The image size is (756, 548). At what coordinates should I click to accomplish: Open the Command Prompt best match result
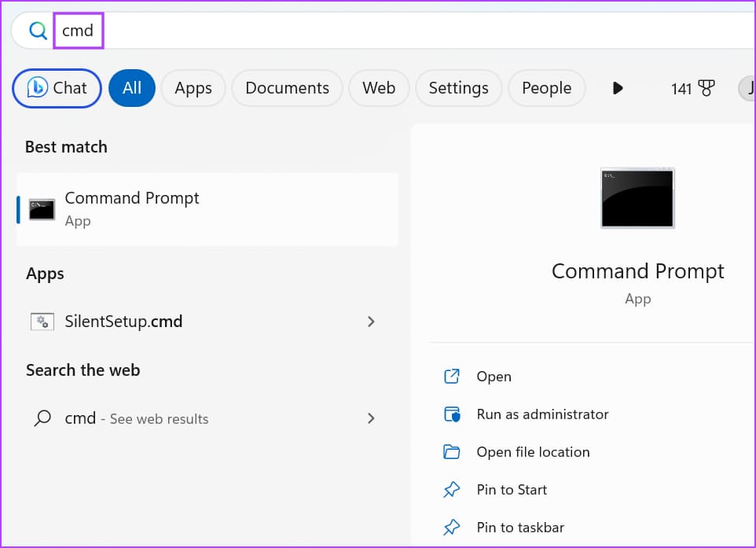[207, 209]
